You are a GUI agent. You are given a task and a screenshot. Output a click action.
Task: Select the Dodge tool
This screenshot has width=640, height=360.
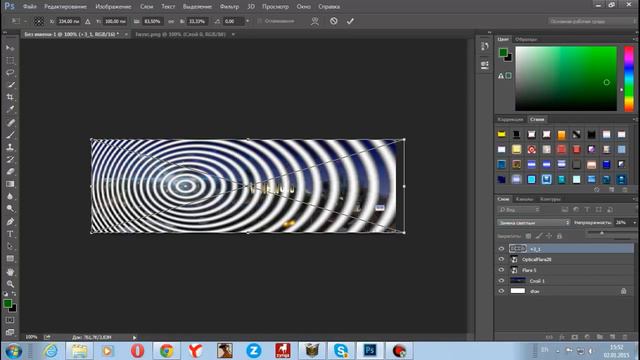click(x=10, y=209)
